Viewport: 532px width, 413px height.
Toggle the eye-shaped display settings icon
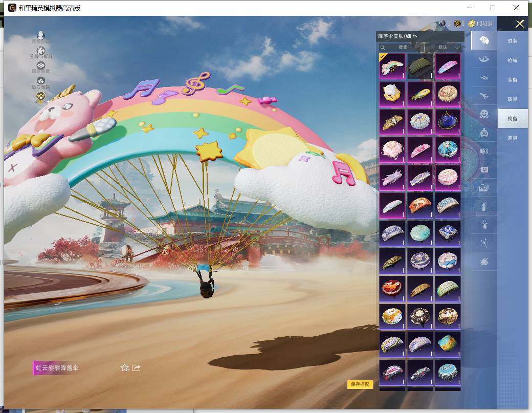pyautogui.click(x=41, y=66)
